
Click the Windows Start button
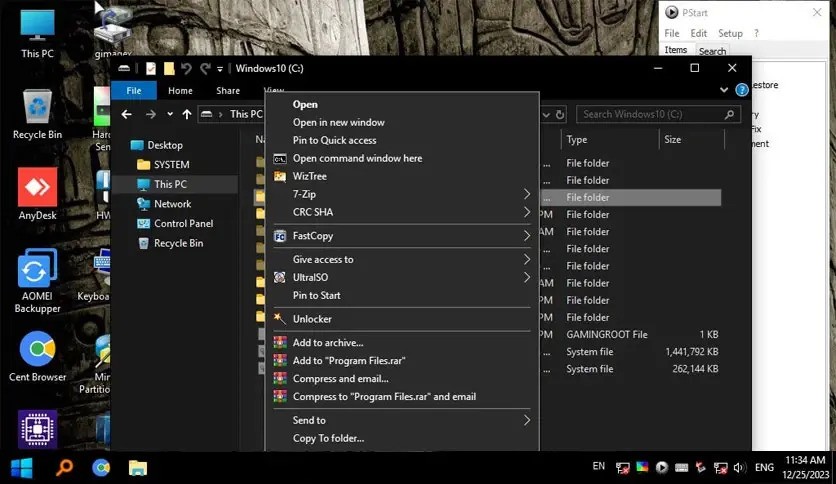tap(22, 468)
